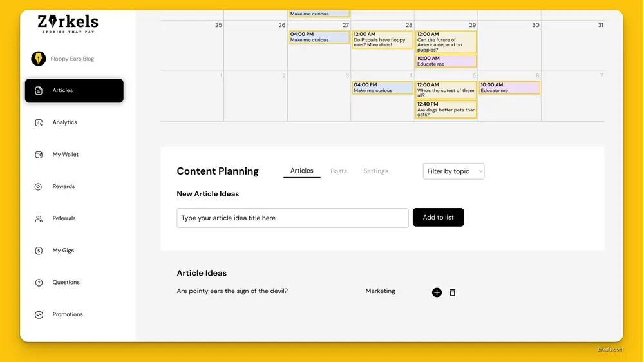Click the Floppy Ears Blog avatar

[39, 59]
